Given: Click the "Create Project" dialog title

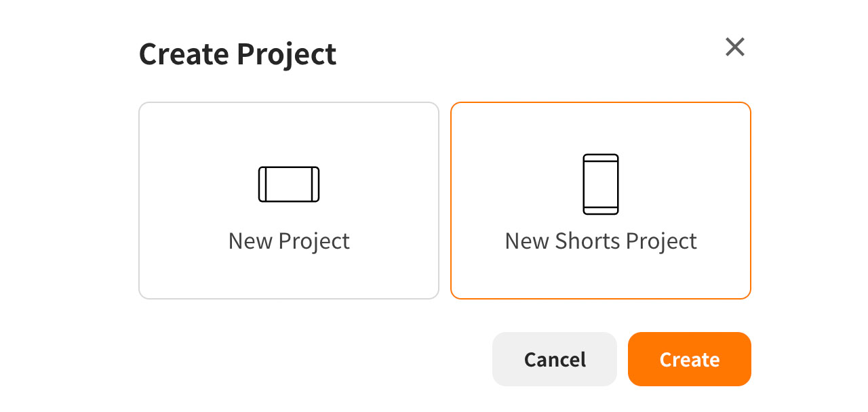Looking at the screenshot, I should point(237,54).
